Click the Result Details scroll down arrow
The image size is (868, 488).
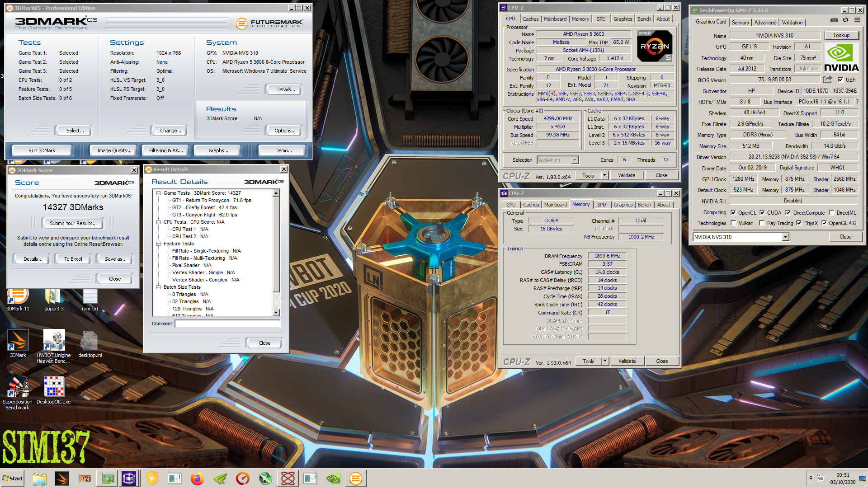(276, 313)
